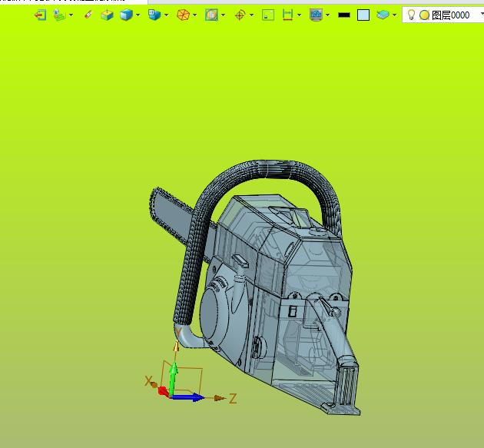Click the light blue fill color swatch
484x448 pixels.
(363, 15)
